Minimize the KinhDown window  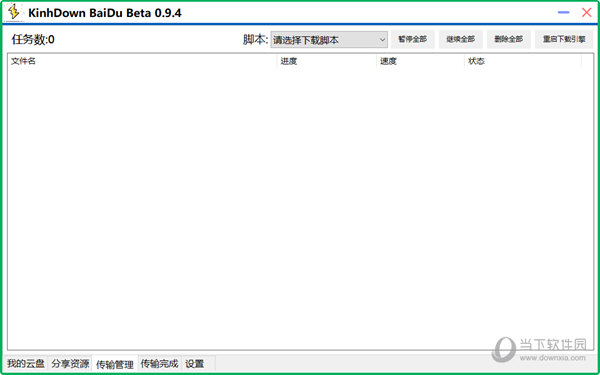click(564, 12)
